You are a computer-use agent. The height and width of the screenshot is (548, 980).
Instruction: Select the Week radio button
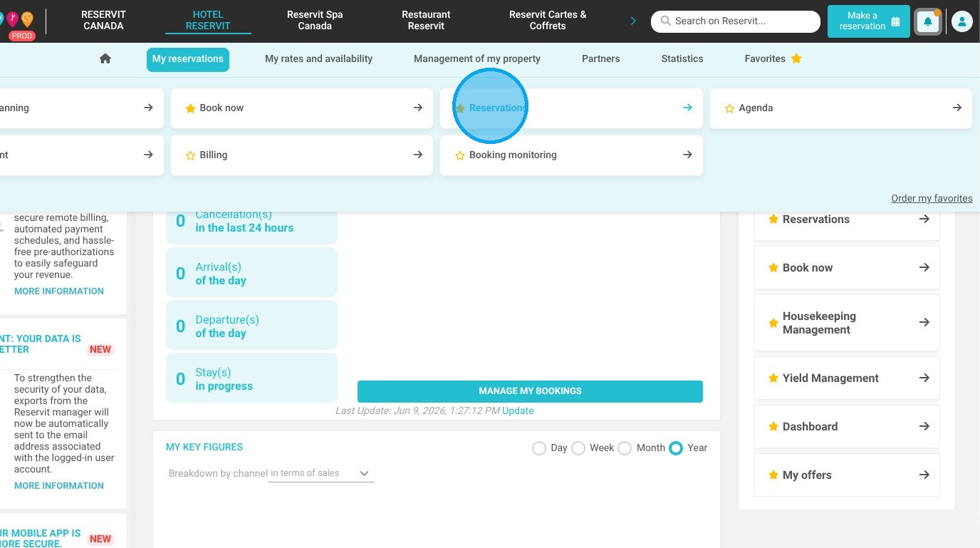point(578,448)
